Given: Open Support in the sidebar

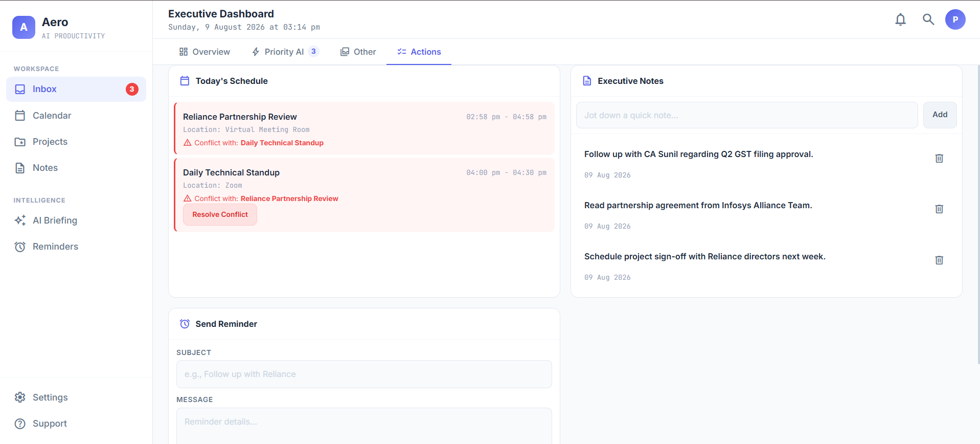Looking at the screenshot, I should tap(76, 424).
